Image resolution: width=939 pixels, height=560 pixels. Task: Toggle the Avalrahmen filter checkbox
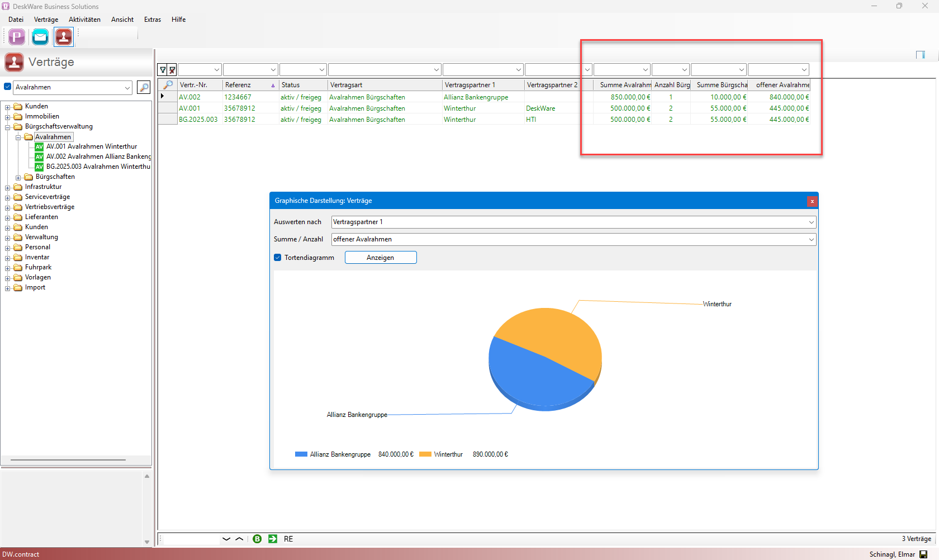coord(8,87)
